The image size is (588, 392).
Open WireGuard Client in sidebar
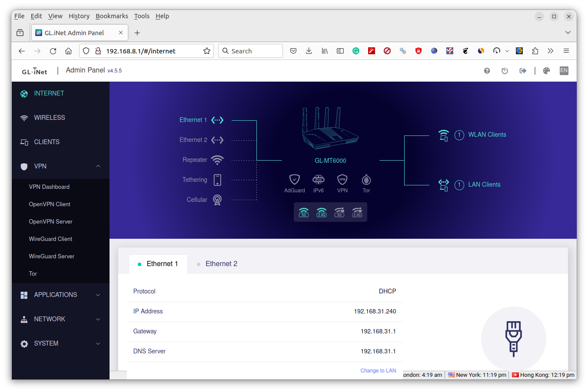point(50,239)
